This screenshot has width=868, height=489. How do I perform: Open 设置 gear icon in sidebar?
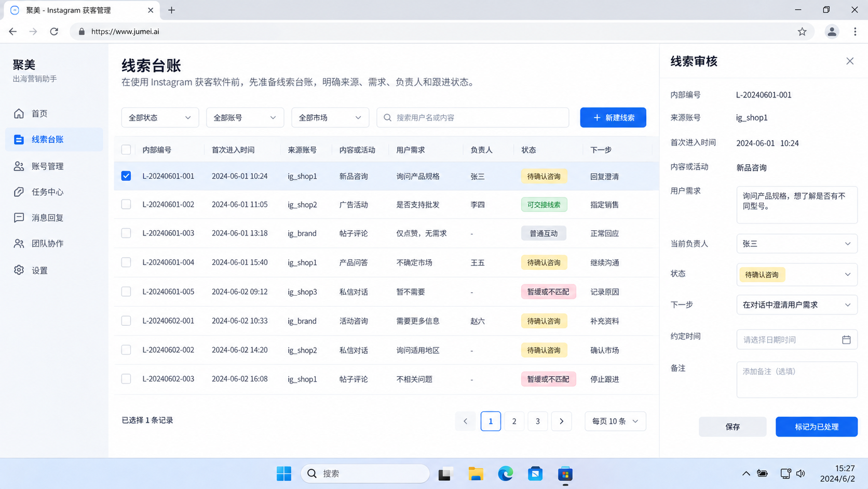(x=19, y=270)
